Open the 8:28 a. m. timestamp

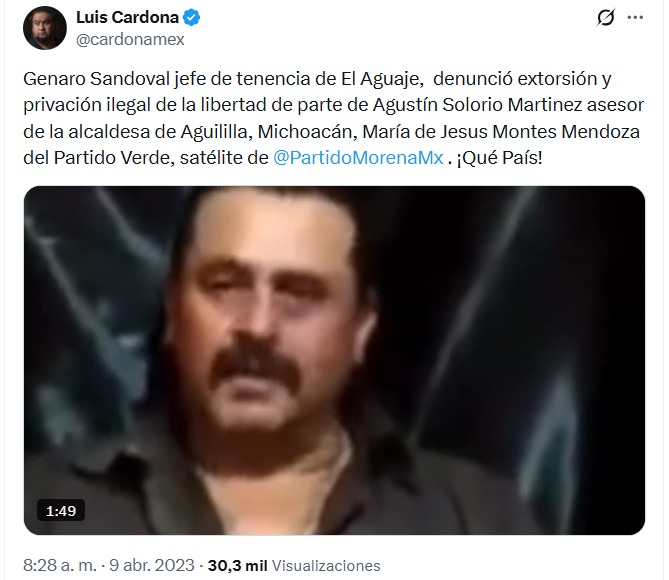click(60, 565)
